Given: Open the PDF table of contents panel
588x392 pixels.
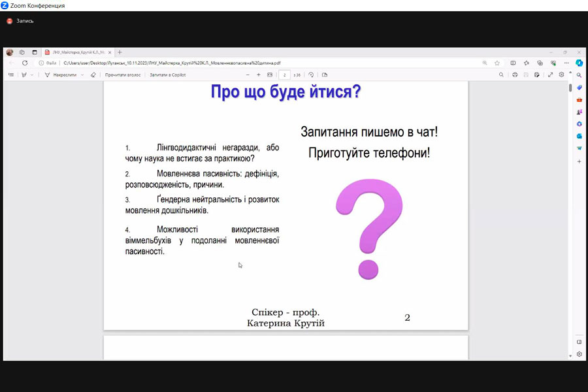Looking at the screenshot, I should point(11,75).
